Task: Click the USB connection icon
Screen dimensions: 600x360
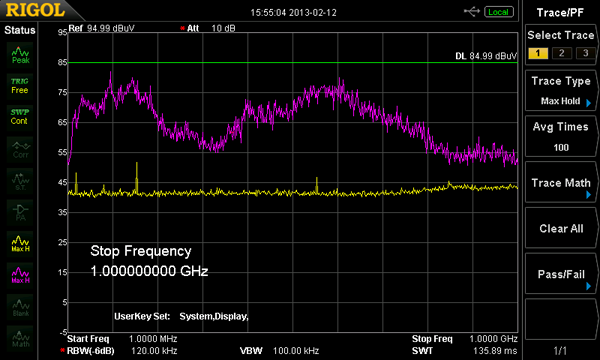Action: coord(471,12)
